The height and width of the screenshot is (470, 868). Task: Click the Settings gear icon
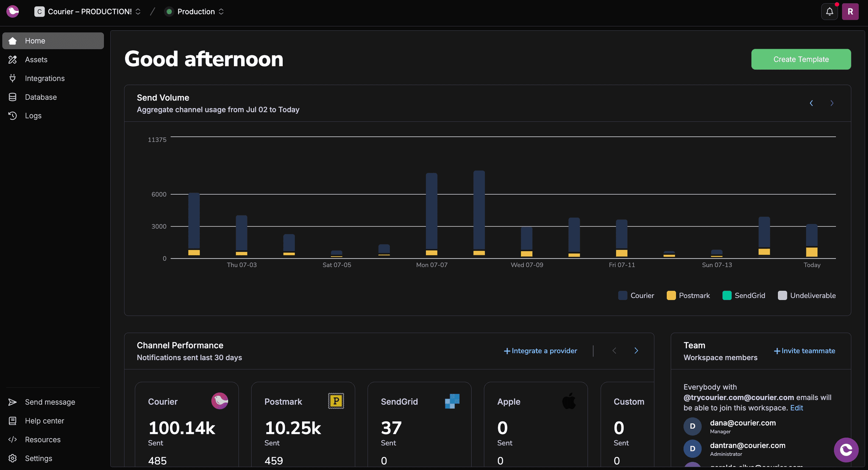click(13, 459)
